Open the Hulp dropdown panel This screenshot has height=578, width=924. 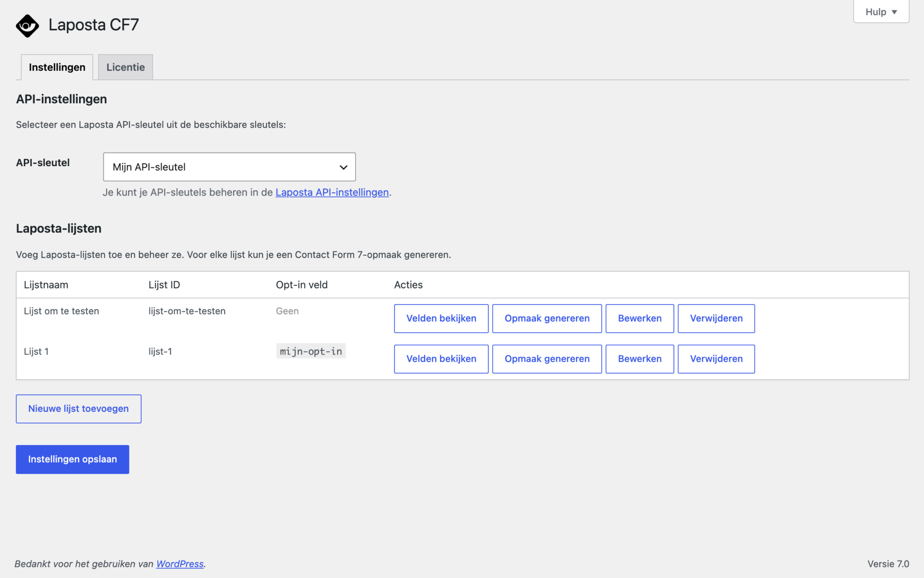(881, 12)
